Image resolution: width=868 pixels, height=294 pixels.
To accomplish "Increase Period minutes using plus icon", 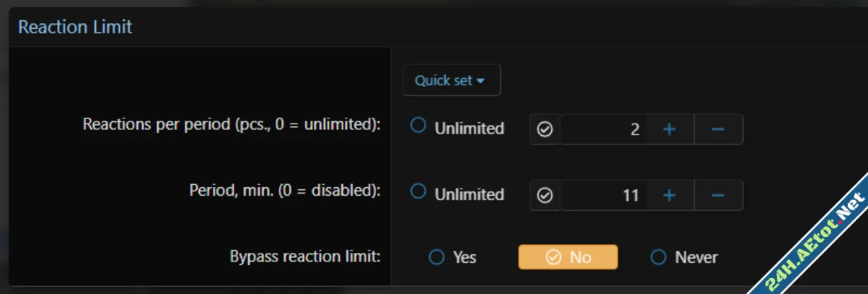I will pyautogui.click(x=669, y=195).
